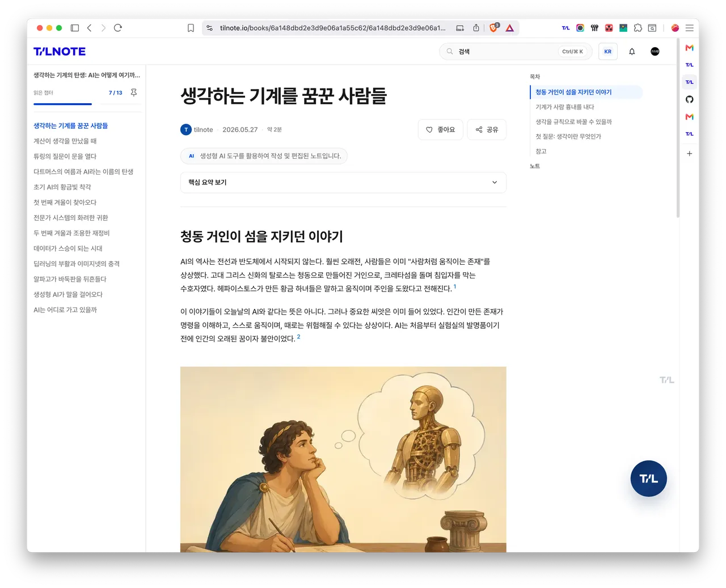Jump to 생각을 규칙으로 바꿀 수 있을까 section
The width and height of the screenshot is (726, 588).
[573, 121]
